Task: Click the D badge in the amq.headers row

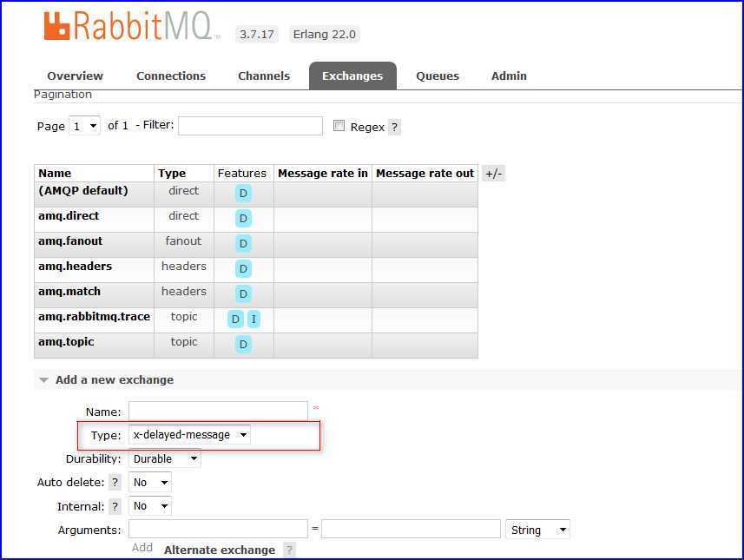Action: 243,268
